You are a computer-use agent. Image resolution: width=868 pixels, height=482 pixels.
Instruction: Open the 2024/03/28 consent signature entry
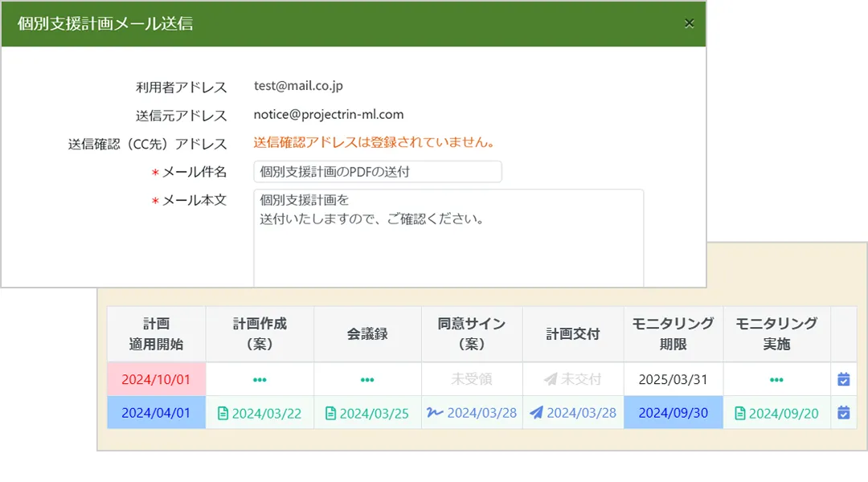(x=472, y=412)
